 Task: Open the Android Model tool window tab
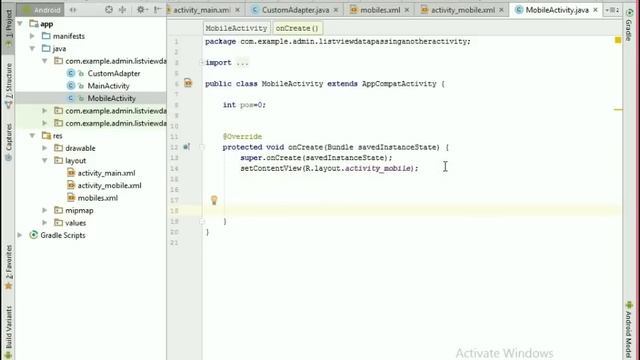tap(629, 330)
